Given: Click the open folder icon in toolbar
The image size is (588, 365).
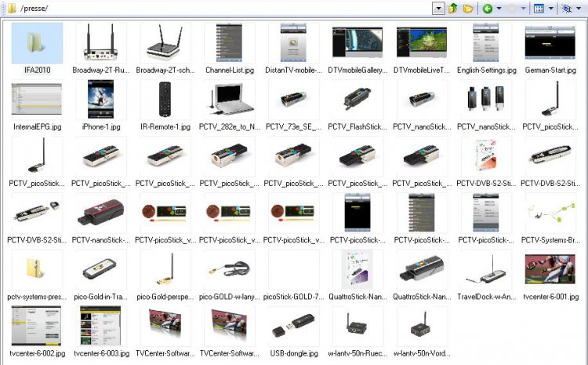Looking at the screenshot, I should (467, 8).
